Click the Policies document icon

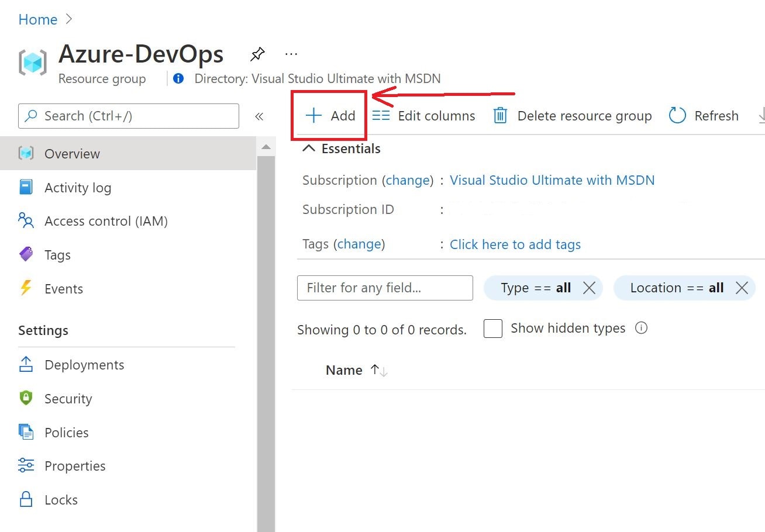(x=26, y=432)
